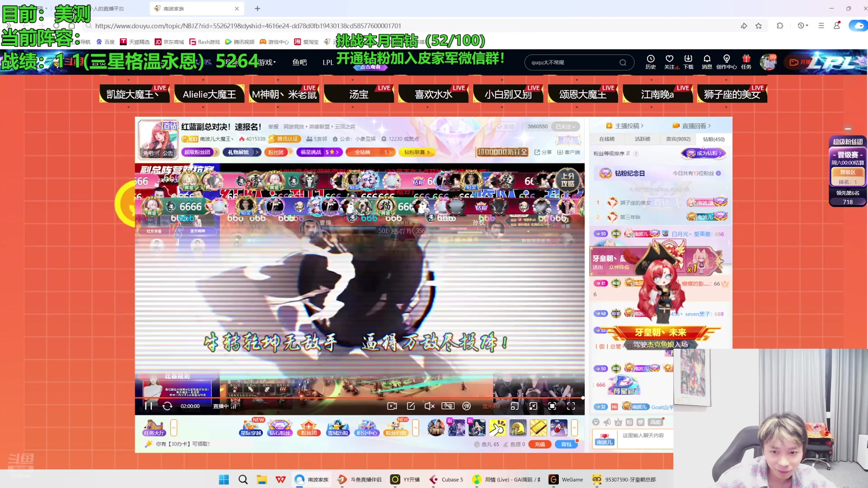The width and height of the screenshot is (868, 488).
Task: Toggle the subtitle (字幕) button in player
Action: tap(448, 406)
